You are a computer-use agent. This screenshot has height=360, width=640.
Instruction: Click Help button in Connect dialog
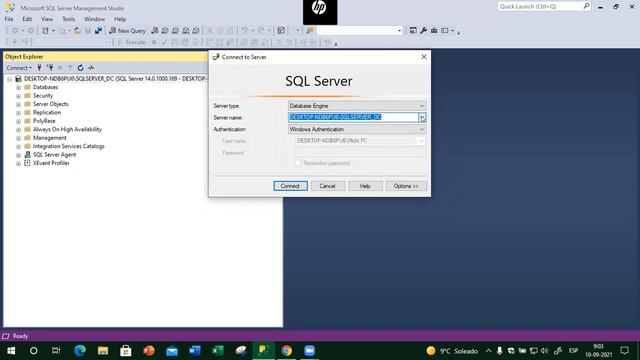click(x=365, y=186)
